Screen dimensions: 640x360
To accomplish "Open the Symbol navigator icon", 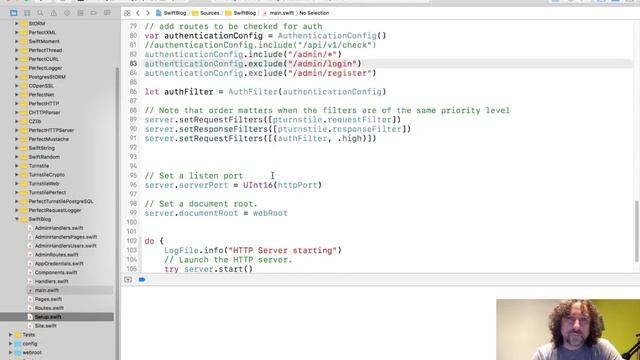I will (x=27, y=13).
